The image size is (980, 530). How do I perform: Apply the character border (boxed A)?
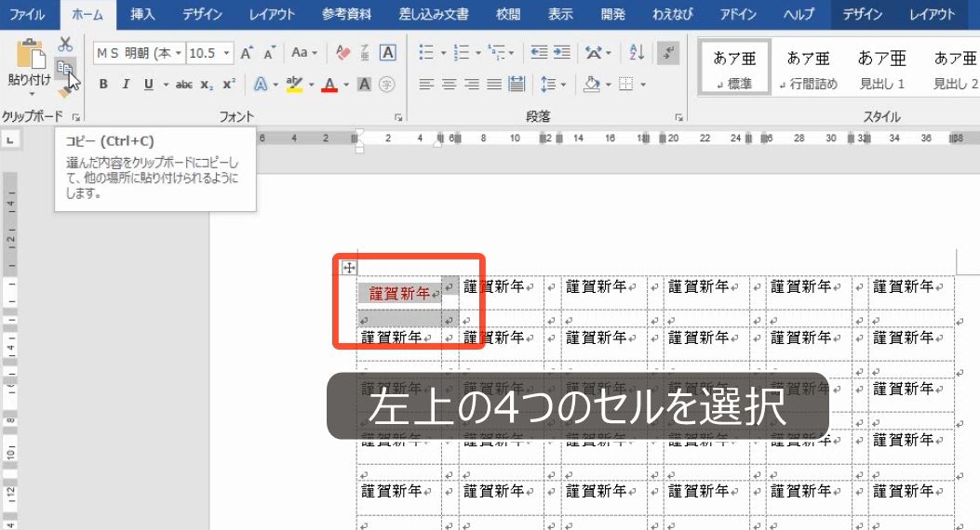click(387, 53)
